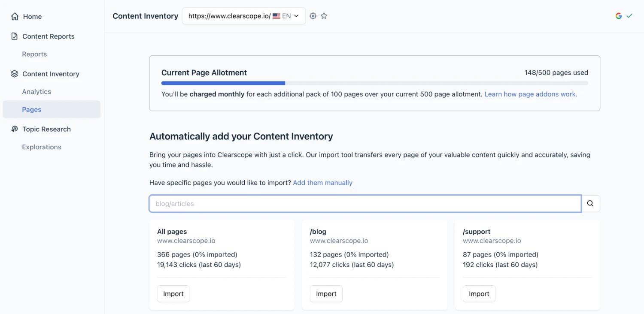644x314 pixels.
Task: Click '87 pages (0% imported)' text
Action: [501, 254]
